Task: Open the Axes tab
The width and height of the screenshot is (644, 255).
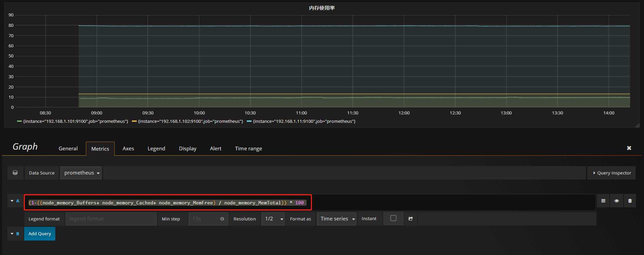Action: [x=128, y=148]
